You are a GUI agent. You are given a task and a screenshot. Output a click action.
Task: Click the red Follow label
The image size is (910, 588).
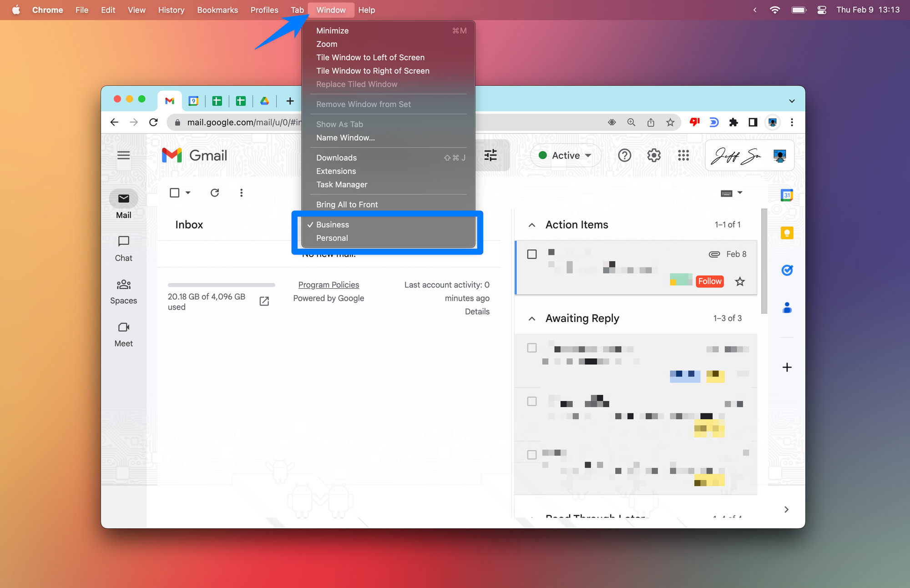(x=710, y=281)
